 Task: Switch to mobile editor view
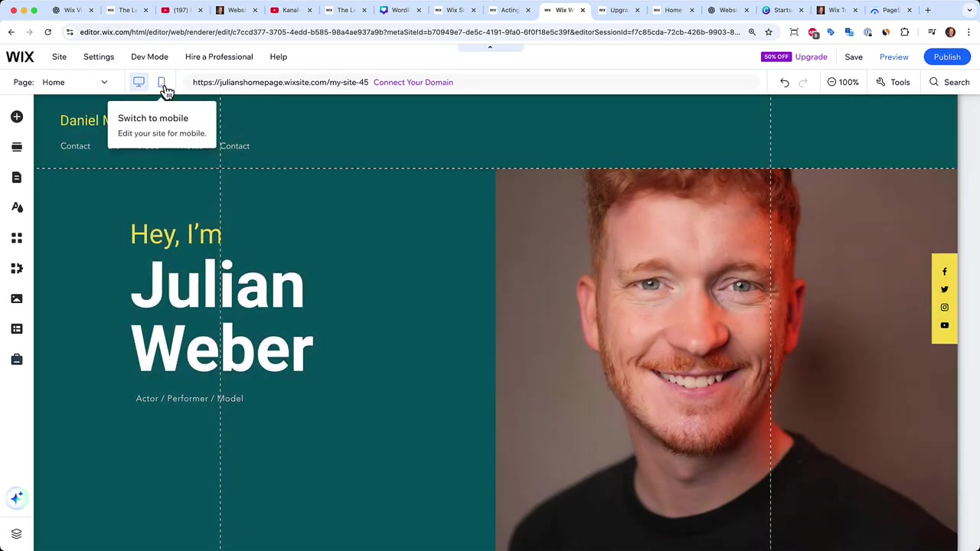[x=162, y=82]
